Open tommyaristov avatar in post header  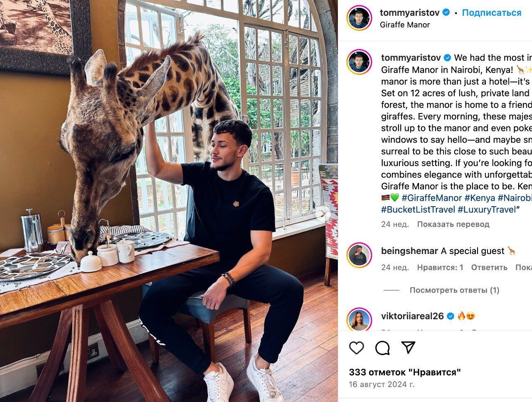click(360, 18)
